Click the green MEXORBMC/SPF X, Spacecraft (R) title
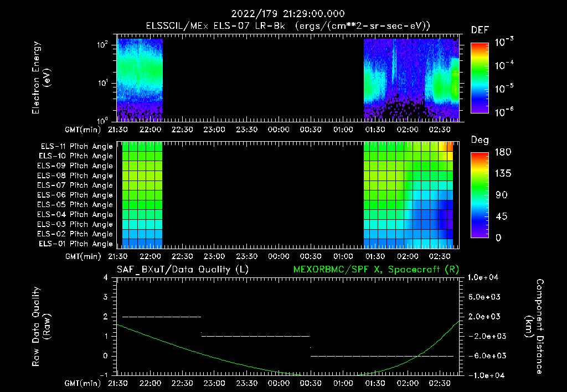The width and height of the screenshot is (567, 392). click(376, 270)
